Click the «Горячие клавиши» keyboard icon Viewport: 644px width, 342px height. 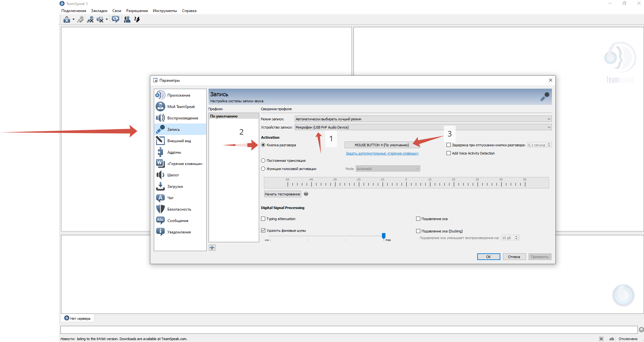point(160,163)
